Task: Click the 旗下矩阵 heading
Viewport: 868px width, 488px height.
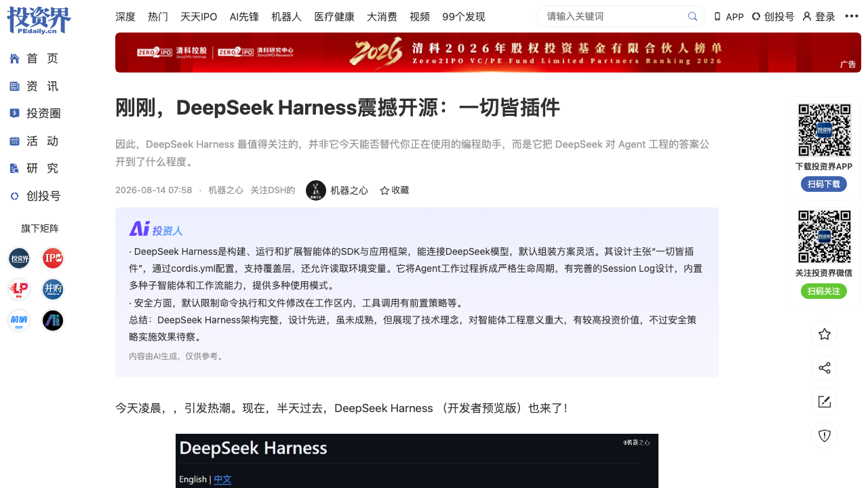Action: [40, 228]
